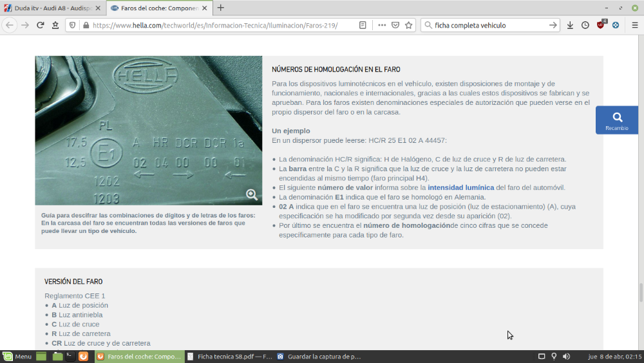Show tracking protection shield info
The height and width of the screenshot is (363, 644).
pos(72,25)
